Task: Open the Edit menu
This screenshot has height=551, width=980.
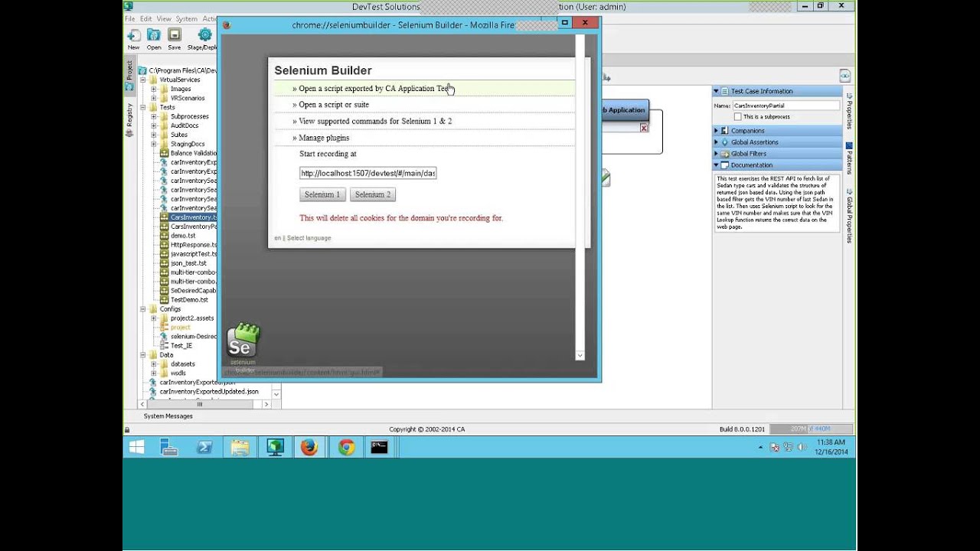Action: tap(145, 18)
